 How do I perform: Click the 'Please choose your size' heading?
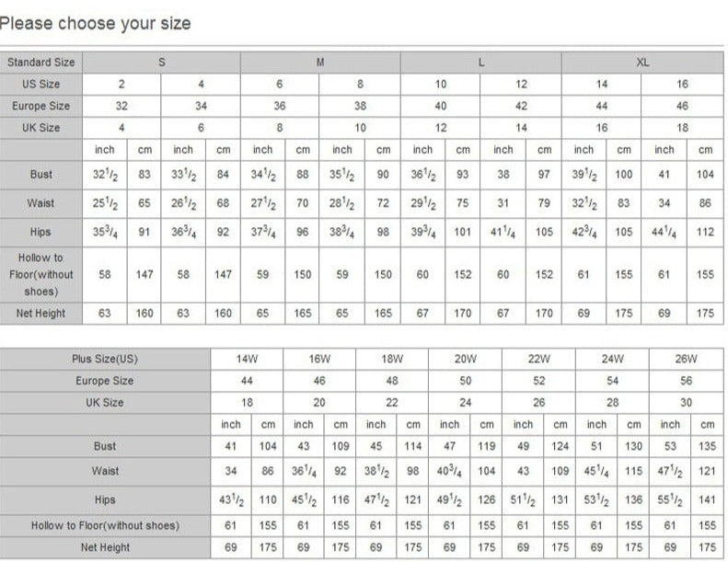coord(95,23)
